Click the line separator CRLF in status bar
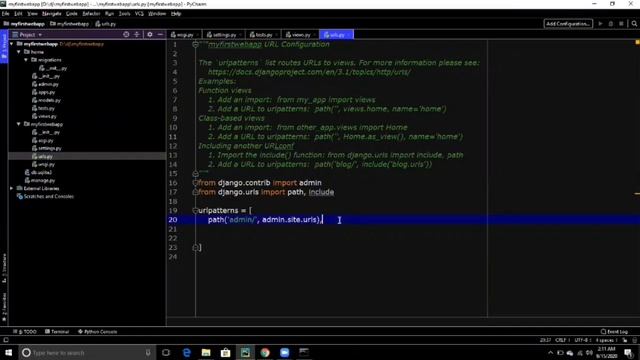 click(x=561, y=340)
